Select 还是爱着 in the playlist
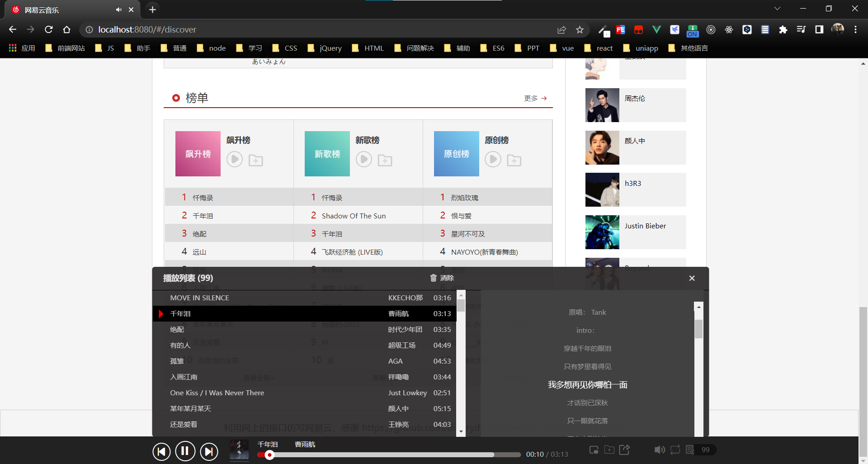The image size is (868, 464). click(x=305, y=424)
